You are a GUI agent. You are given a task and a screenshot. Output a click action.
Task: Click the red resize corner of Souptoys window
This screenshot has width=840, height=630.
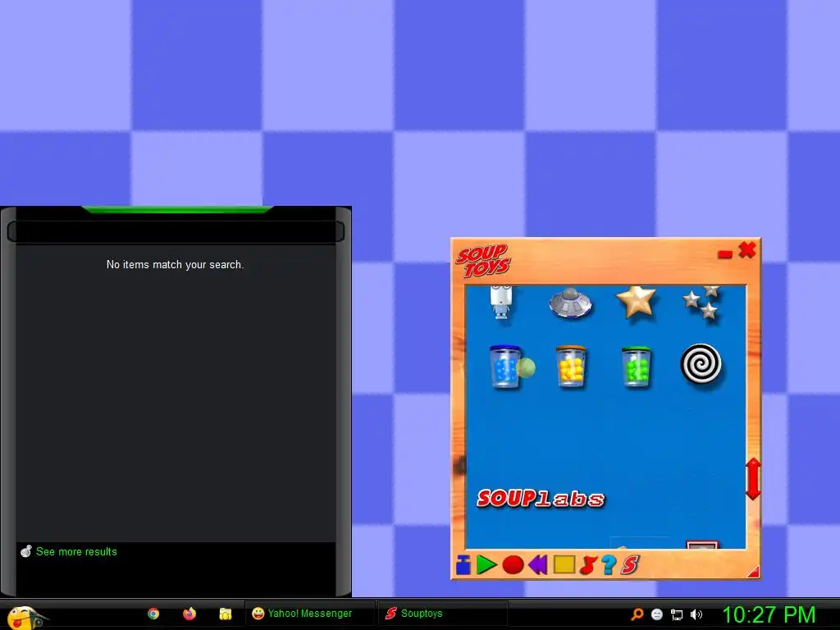(754, 572)
